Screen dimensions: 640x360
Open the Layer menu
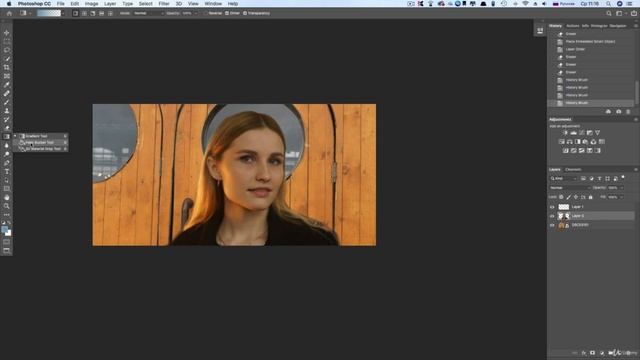pyautogui.click(x=110, y=4)
